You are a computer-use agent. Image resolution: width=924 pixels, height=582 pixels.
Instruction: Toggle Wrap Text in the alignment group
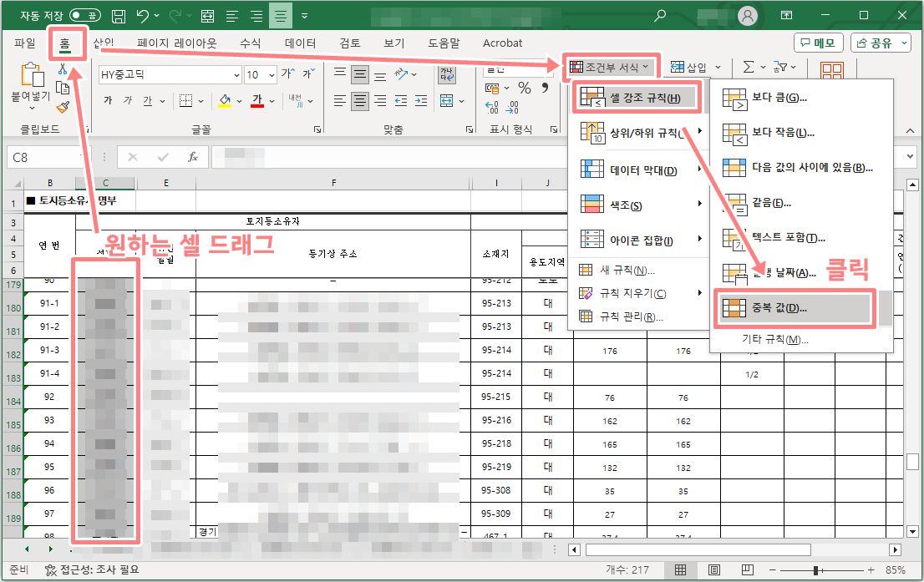[x=448, y=74]
